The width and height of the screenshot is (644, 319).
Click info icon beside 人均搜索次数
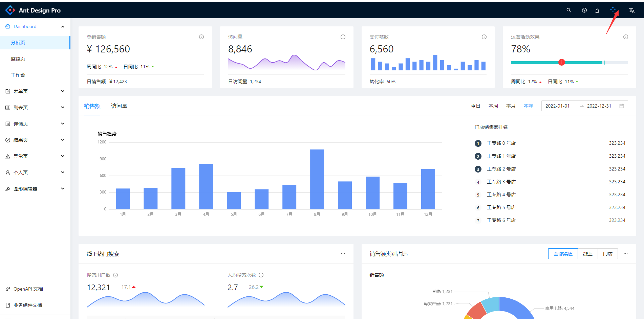(261, 275)
